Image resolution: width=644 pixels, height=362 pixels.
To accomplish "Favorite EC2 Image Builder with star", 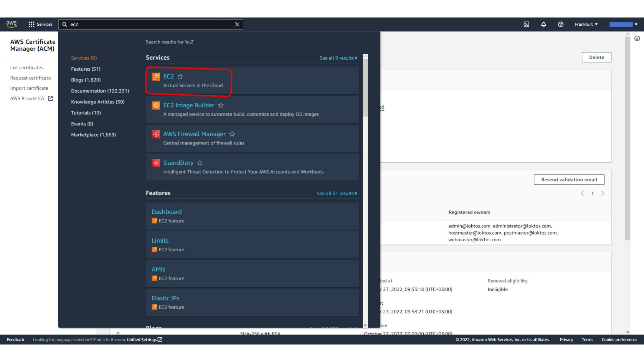I will pyautogui.click(x=221, y=105).
